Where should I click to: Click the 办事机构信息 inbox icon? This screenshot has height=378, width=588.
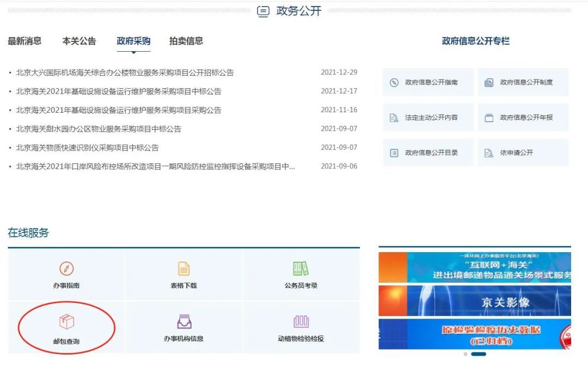[184, 321]
